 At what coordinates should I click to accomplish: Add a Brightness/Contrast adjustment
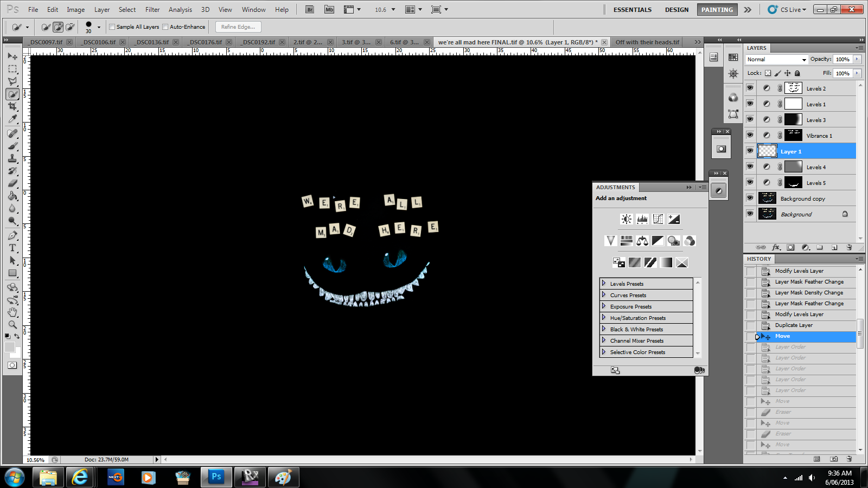[x=627, y=219]
